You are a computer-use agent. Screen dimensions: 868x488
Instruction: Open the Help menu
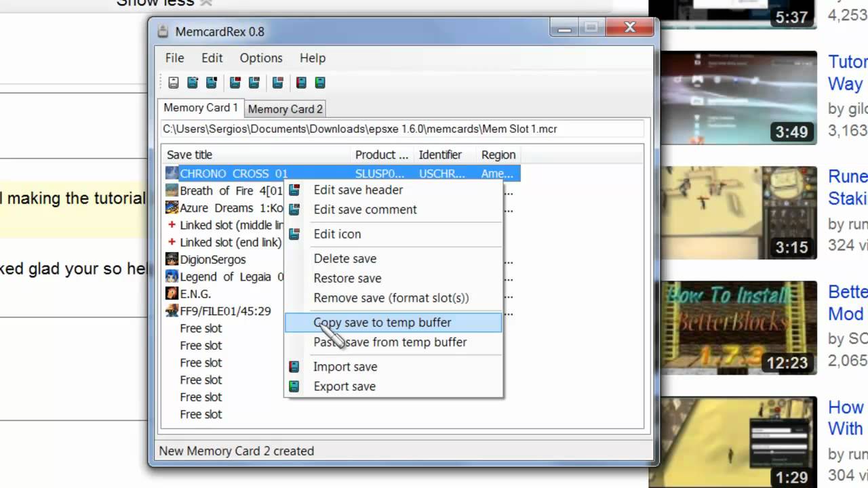313,58
